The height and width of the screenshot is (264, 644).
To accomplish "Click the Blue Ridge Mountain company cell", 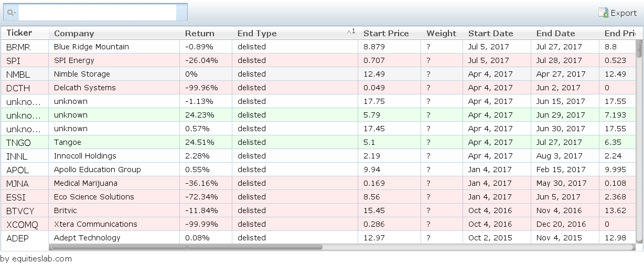I will (114, 47).
